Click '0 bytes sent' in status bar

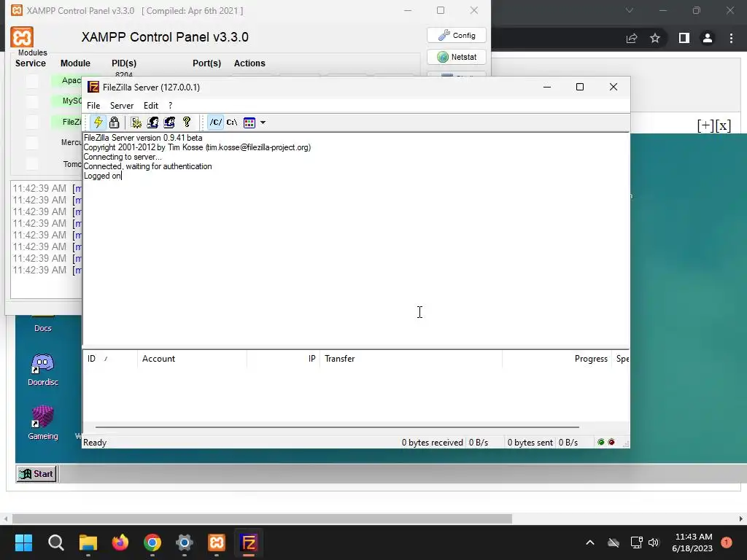(x=530, y=443)
